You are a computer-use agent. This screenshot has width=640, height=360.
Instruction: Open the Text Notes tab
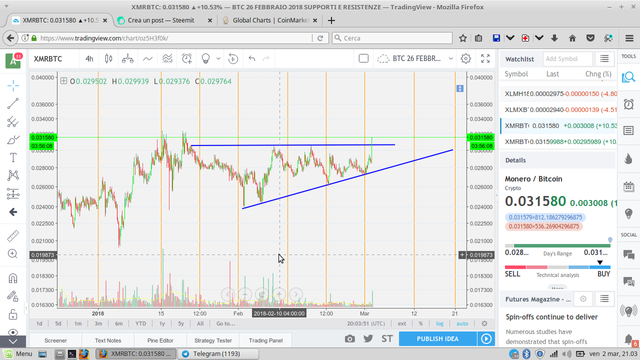(x=108, y=340)
